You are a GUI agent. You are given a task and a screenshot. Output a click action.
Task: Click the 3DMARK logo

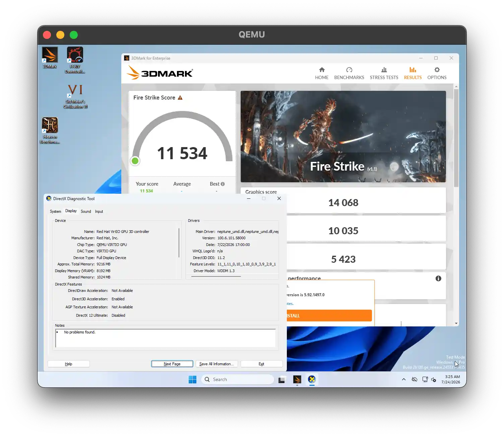160,73
